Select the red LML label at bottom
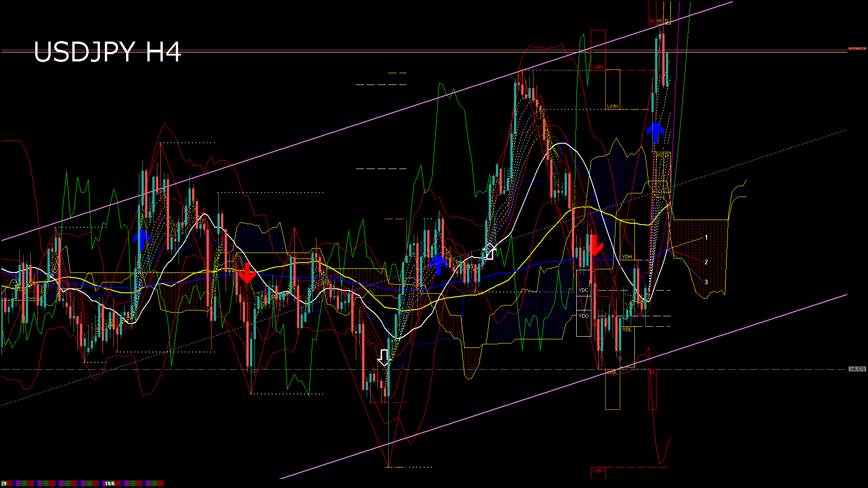Image resolution: width=868 pixels, height=488 pixels. coord(598,470)
